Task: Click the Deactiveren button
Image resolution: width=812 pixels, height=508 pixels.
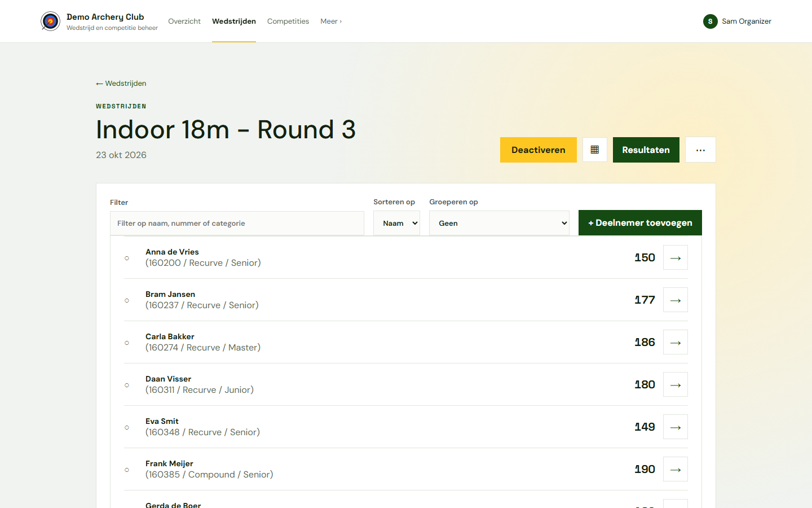Action: [x=539, y=150]
